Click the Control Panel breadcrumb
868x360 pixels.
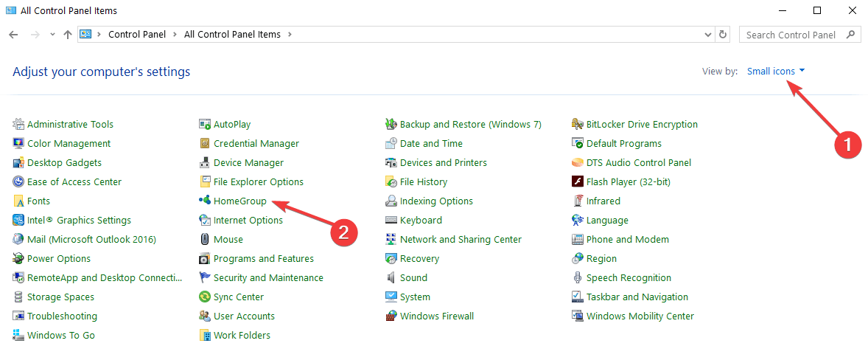[x=137, y=35]
